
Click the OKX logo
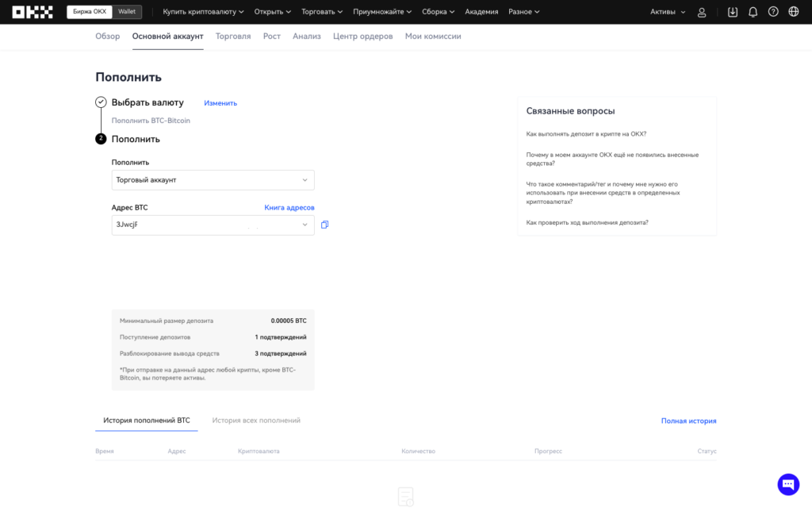(33, 12)
